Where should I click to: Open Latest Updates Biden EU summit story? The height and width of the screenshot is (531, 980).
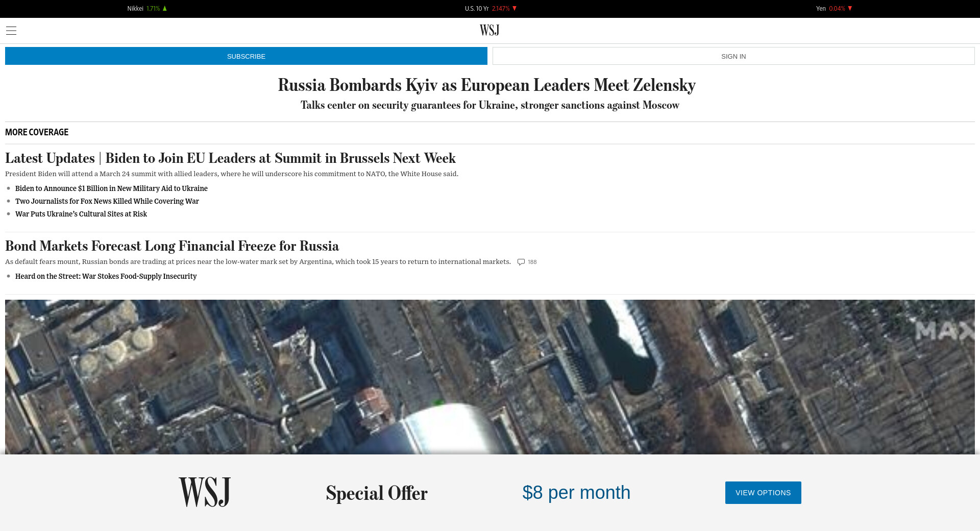click(x=230, y=158)
